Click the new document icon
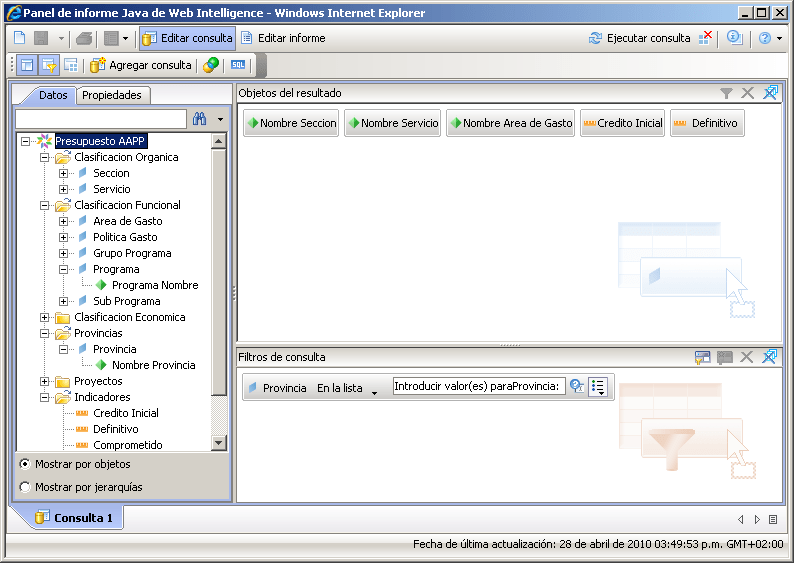 (x=19, y=38)
